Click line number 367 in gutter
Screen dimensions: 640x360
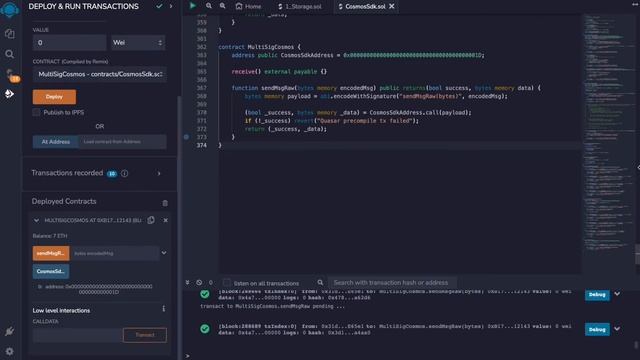tap(202, 88)
